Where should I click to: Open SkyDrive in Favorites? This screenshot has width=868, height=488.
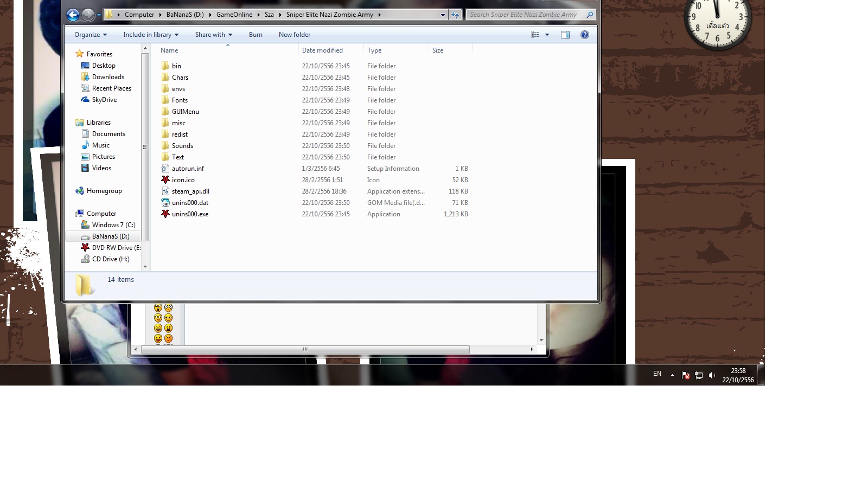pyautogui.click(x=104, y=100)
